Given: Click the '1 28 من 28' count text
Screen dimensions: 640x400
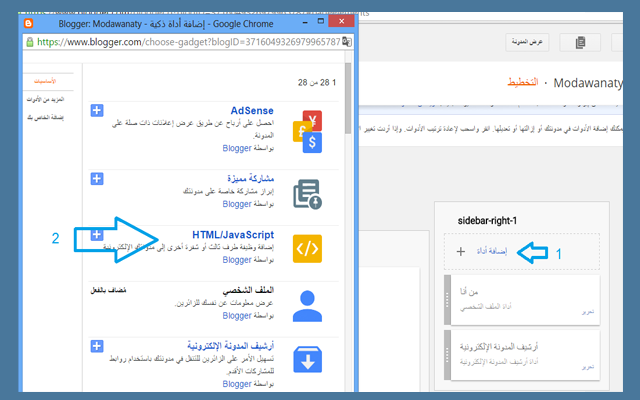Looking at the screenshot, I should [317, 82].
